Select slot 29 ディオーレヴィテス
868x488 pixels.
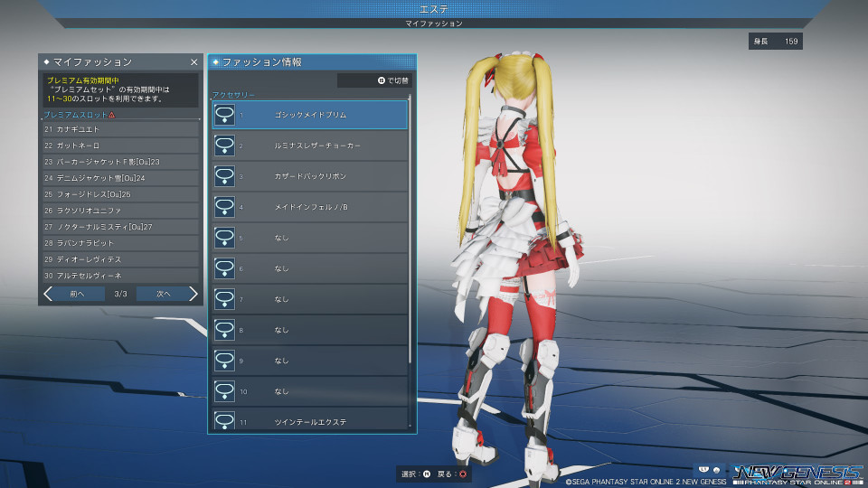[120, 259]
